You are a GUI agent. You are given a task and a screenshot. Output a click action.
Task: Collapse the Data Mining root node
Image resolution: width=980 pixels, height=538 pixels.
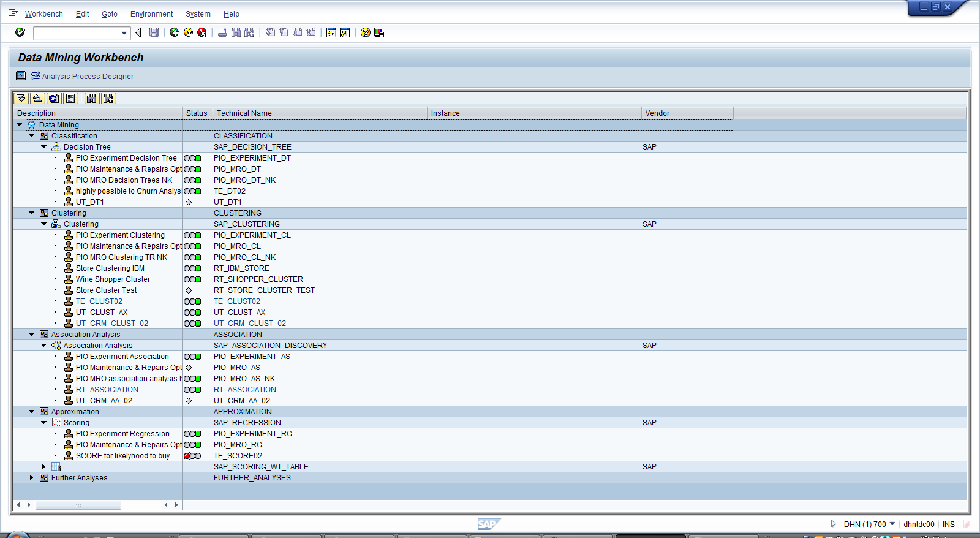coord(20,125)
